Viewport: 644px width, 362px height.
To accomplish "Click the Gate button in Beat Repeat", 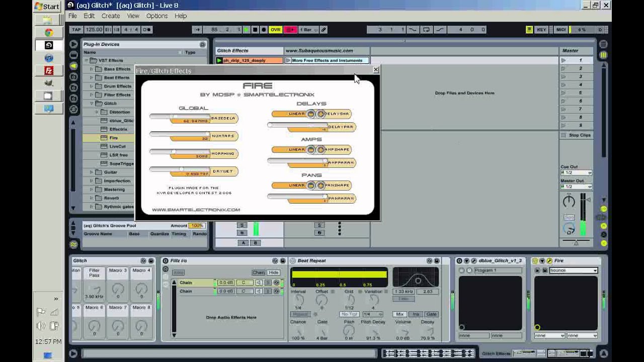I will 431,314.
